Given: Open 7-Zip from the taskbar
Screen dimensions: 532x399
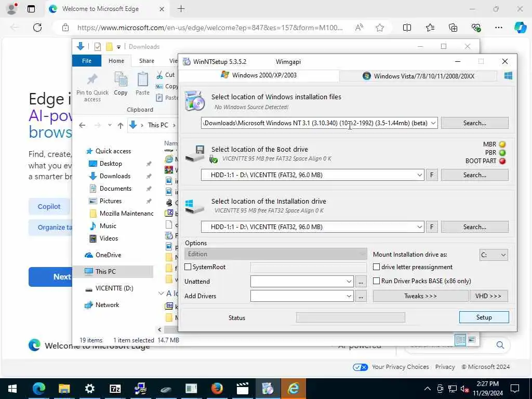Looking at the screenshot, I should coord(115,389).
